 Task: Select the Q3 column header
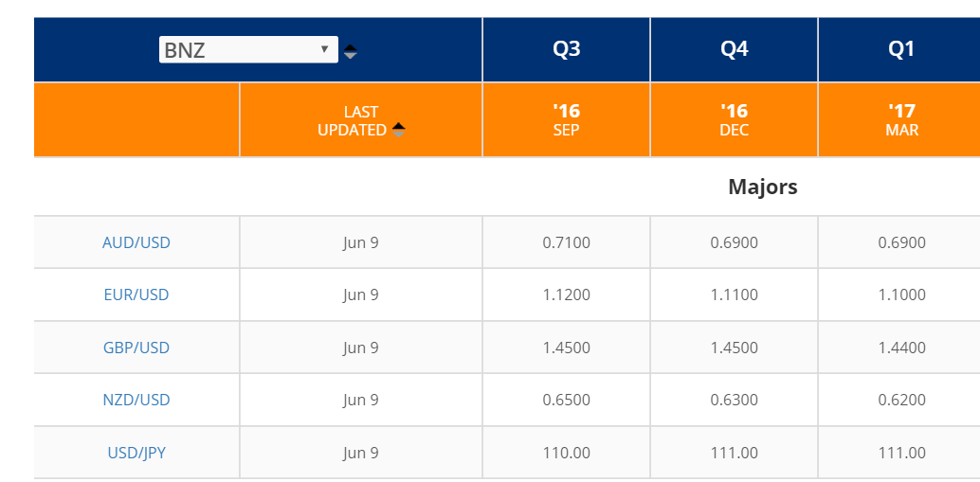pos(566,49)
